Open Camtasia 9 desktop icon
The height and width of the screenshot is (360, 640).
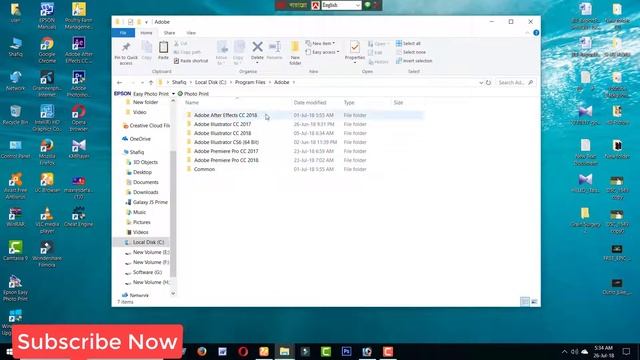coord(16,251)
